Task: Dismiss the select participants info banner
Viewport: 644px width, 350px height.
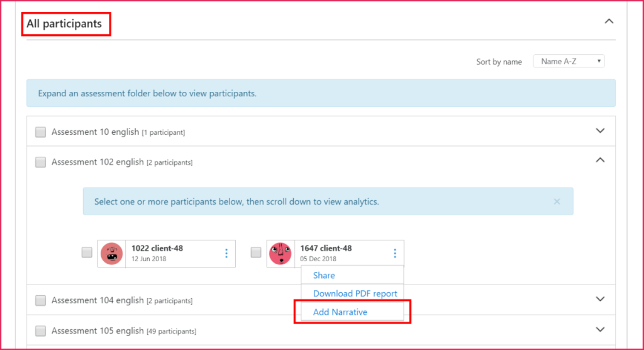Action: tap(557, 202)
